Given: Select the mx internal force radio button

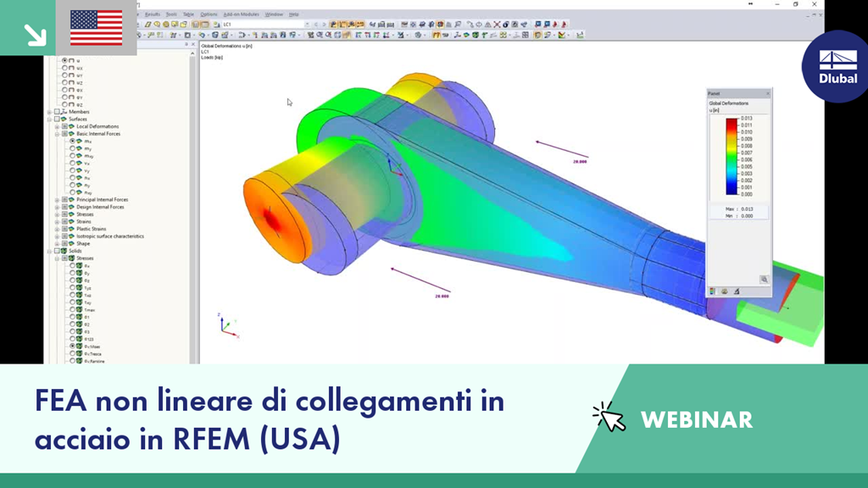Looking at the screenshot, I should (73, 141).
